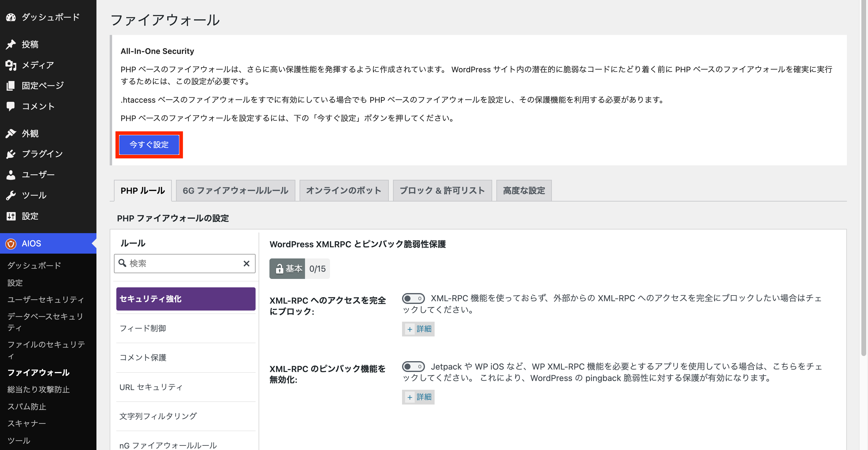
Task: Click the コメント speech bubble icon
Action: coord(11,106)
